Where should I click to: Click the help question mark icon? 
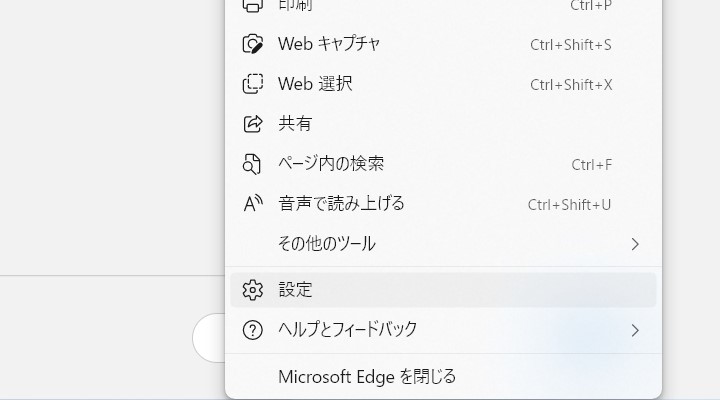(253, 330)
